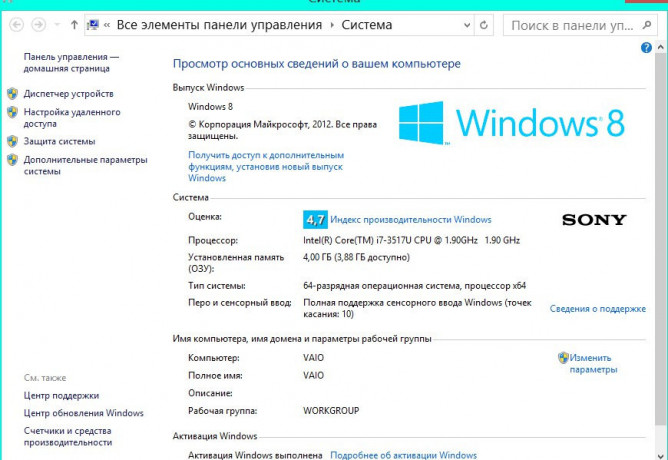Click the search magnifier icon
This screenshot has width=668, height=460.
coord(647,25)
